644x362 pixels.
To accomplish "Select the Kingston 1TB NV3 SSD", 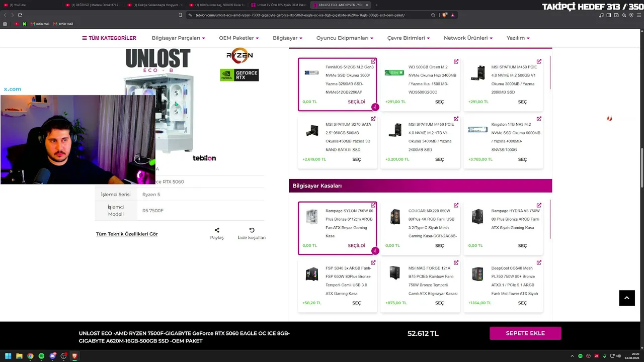I will pos(522,159).
